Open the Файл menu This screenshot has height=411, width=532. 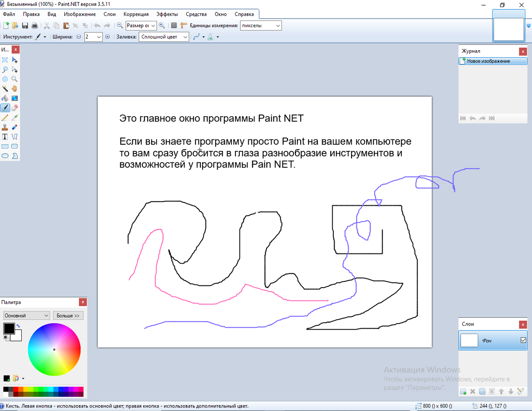[9, 14]
